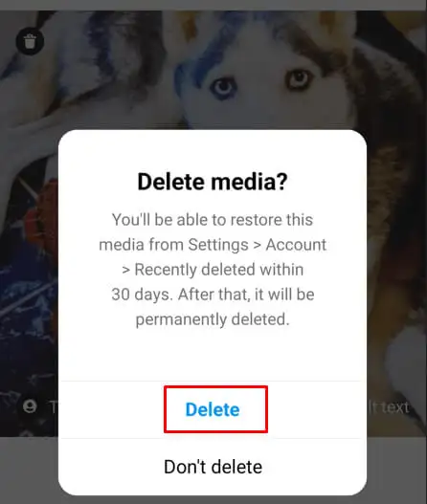Tap the trash can icon over the photo
Image resolution: width=427 pixels, height=504 pixels.
30,41
